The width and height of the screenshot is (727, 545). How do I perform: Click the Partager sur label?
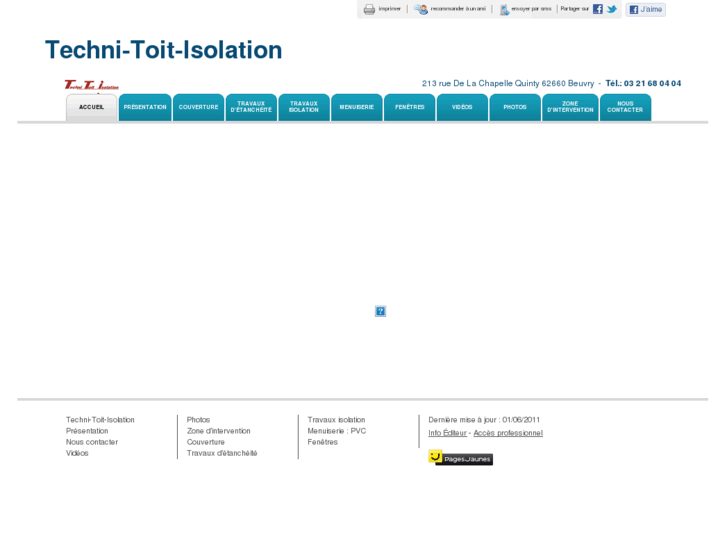(574, 9)
